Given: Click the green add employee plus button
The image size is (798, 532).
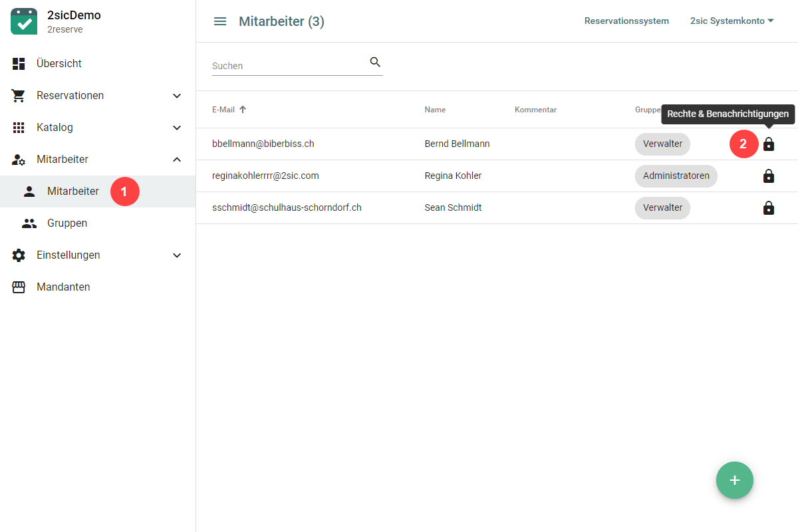Looking at the screenshot, I should (x=734, y=480).
